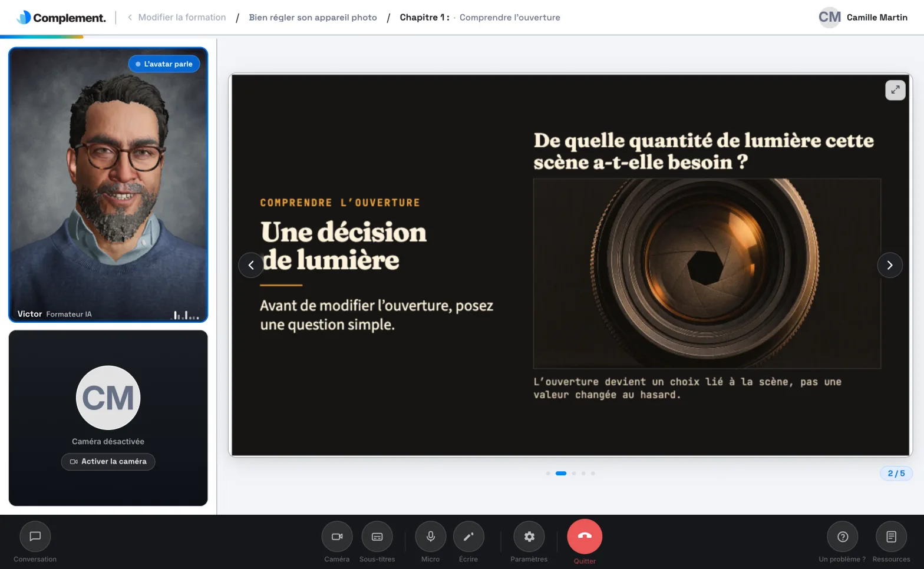
Task: Select third slide pagination dot
Action: (x=574, y=473)
